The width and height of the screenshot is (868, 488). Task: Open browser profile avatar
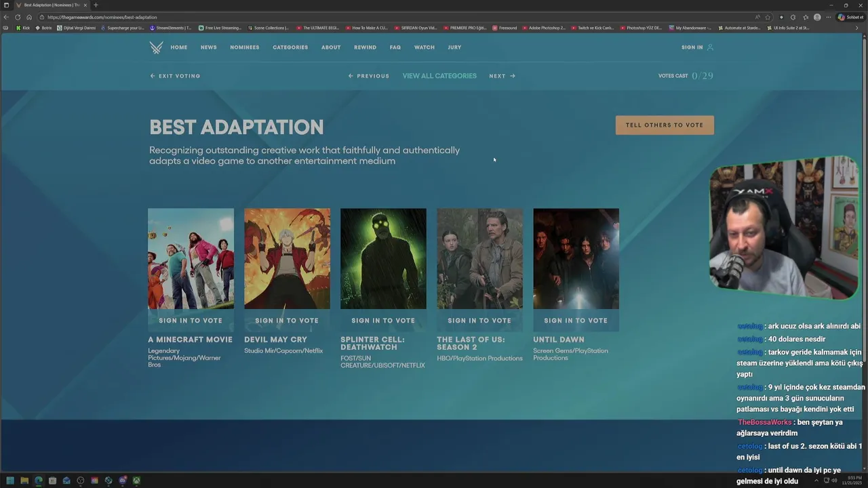817,17
